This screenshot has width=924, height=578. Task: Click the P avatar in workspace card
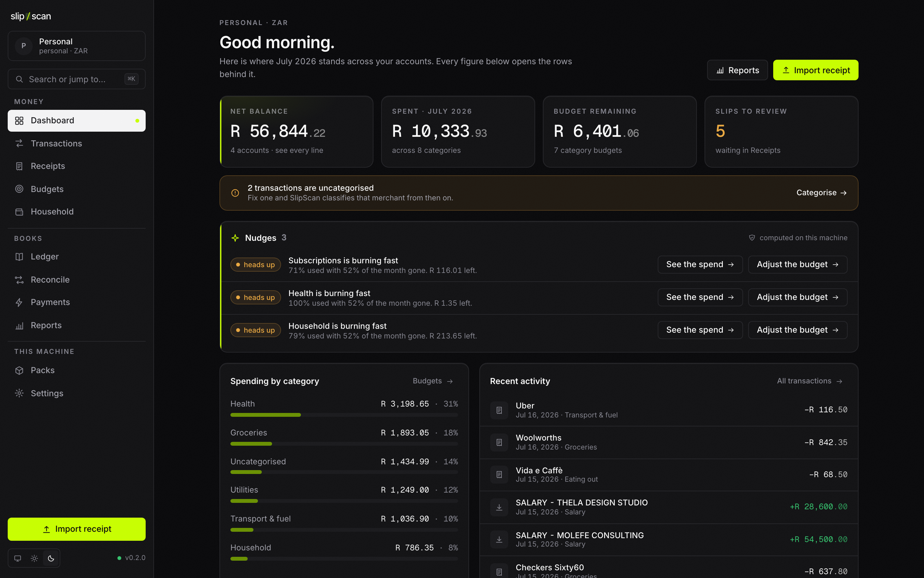click(x=24, y=46)
